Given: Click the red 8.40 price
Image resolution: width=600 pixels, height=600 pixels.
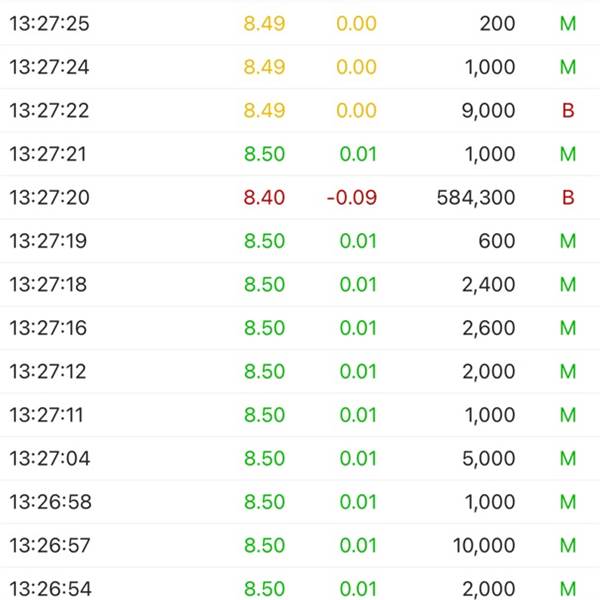Looking at the screenshot, I should (x=264, y=198).
